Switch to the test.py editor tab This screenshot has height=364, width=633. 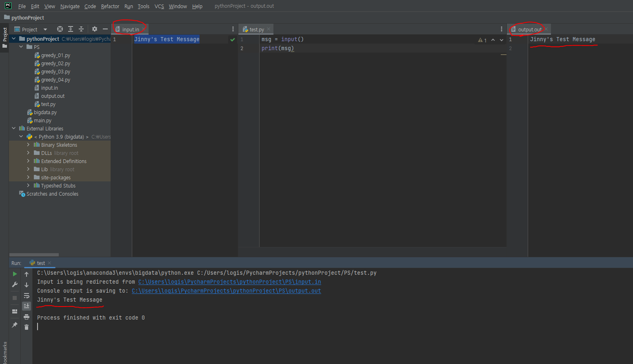click(257, 29)
